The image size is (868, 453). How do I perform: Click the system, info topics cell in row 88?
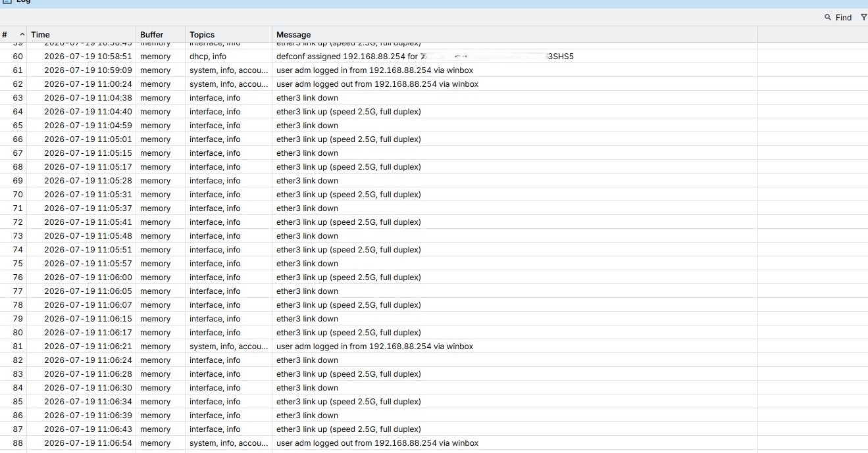coord(229,443)
